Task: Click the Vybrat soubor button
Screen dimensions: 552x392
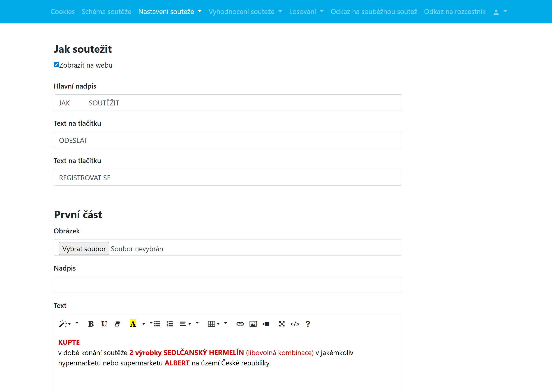Action: coord(84,249)
